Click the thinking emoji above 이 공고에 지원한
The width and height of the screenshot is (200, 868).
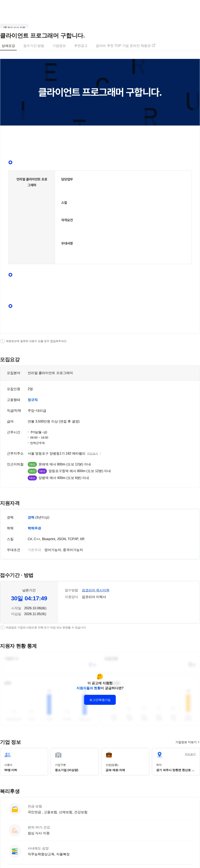point(100,676)
